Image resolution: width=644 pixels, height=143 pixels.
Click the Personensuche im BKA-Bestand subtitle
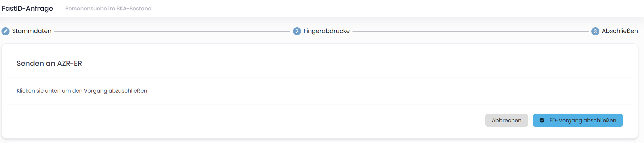[108, 8]
